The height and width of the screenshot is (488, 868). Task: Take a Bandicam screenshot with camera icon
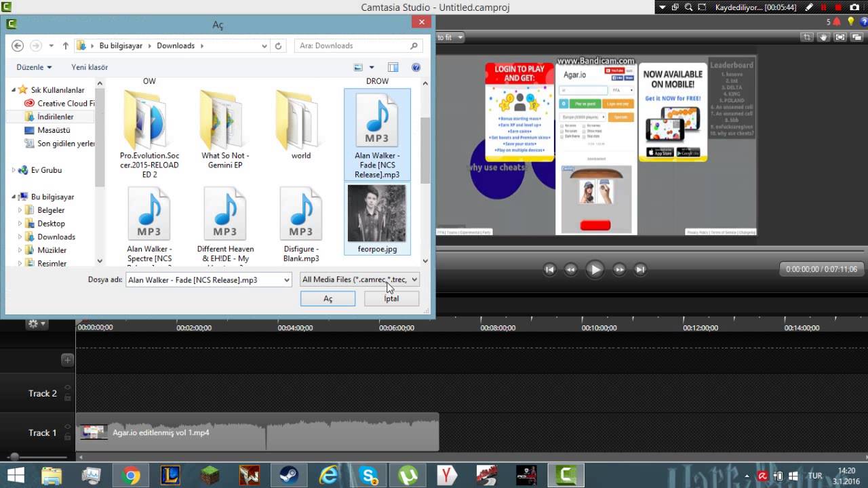[854, 7]
